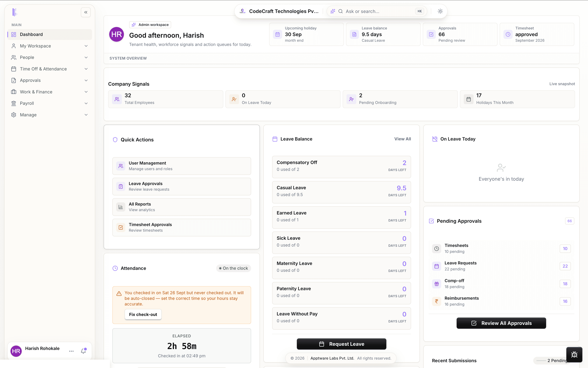
Task: Click the Request Leave button
Action: click(341, 344)
